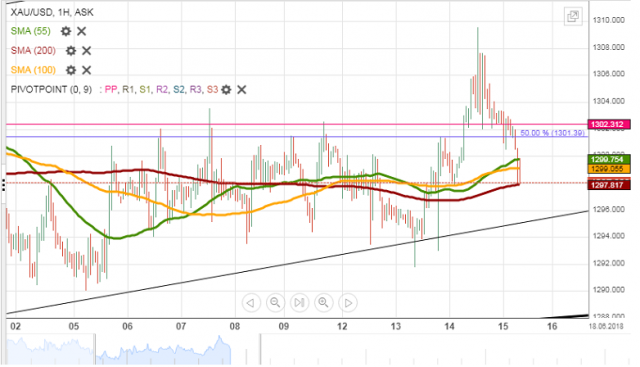Viewport: 640px width, 367px height.
Task: Click the R1 legend entry
Action: (128, 89)
